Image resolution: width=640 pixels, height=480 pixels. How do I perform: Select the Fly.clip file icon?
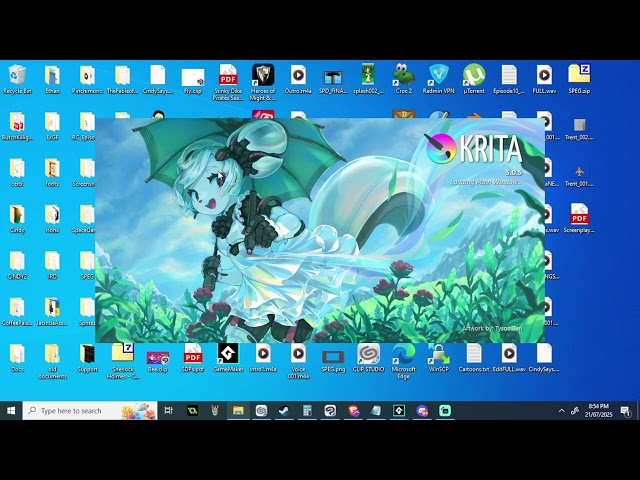(193, 79)
